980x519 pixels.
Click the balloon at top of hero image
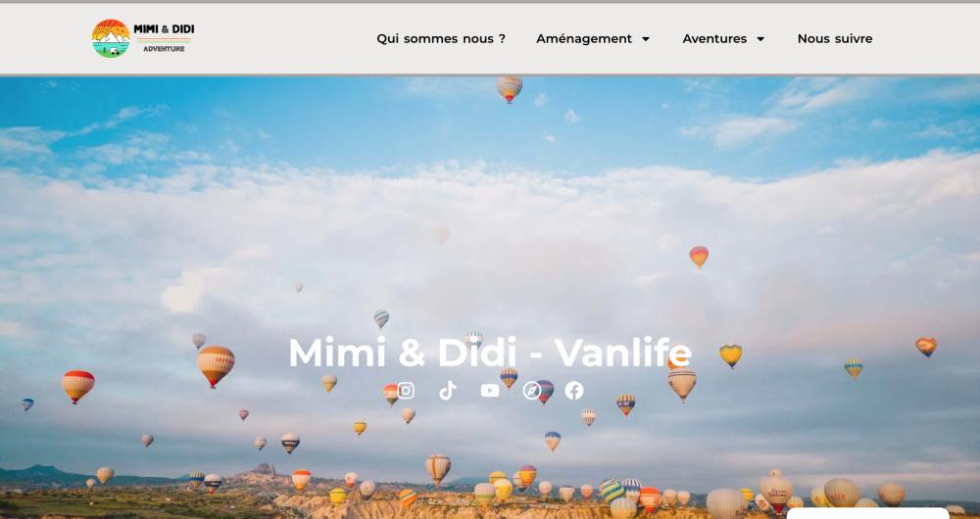click(x=510, y=89)
